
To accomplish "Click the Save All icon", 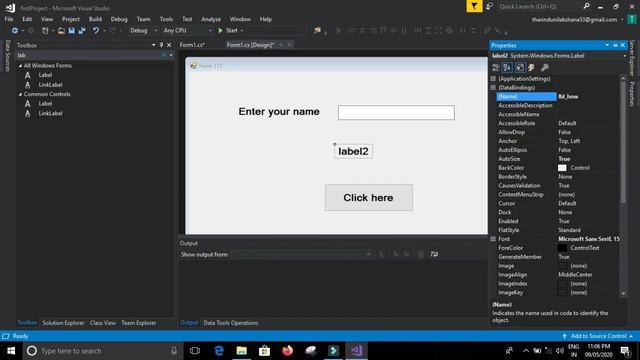I will (82, 31).
